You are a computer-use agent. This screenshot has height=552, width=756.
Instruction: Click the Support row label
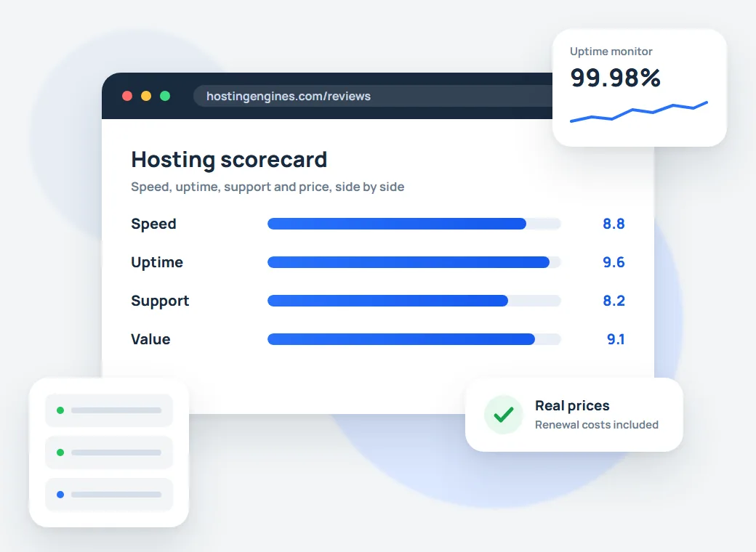coord(160,301)
